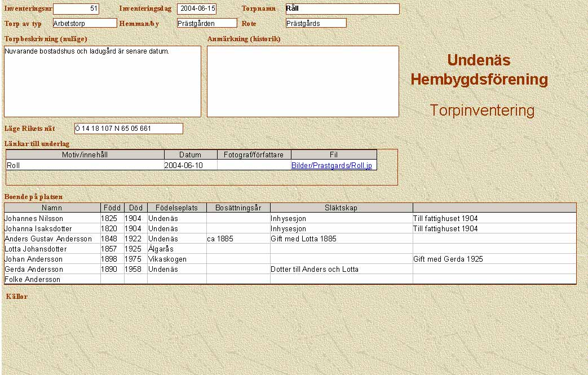Image resolution: width=588 pixels, height=375 pixels.
Task: Open the Bilder/Prastgards/Roll.jp file link
Action: click(331, 165)
